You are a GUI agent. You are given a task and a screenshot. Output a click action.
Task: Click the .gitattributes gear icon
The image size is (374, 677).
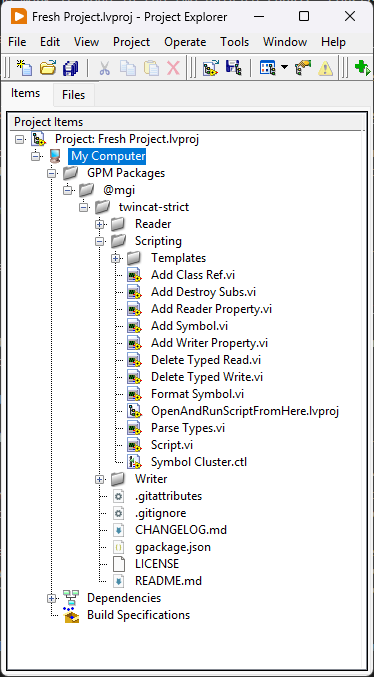click(x=118, y=496)
